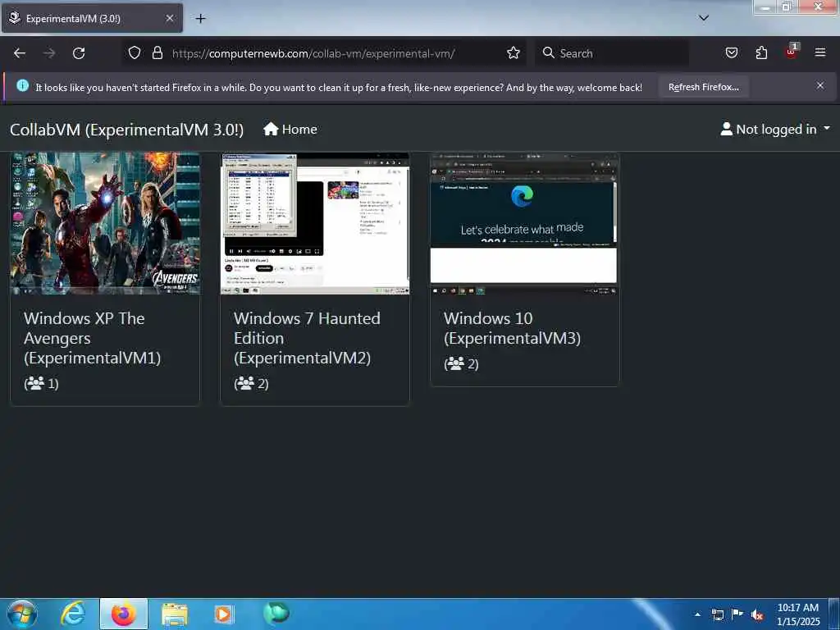Dismiss the Firefox refresh notification bar
Viewport: 840px width, 630px height.
click(820, 85)
